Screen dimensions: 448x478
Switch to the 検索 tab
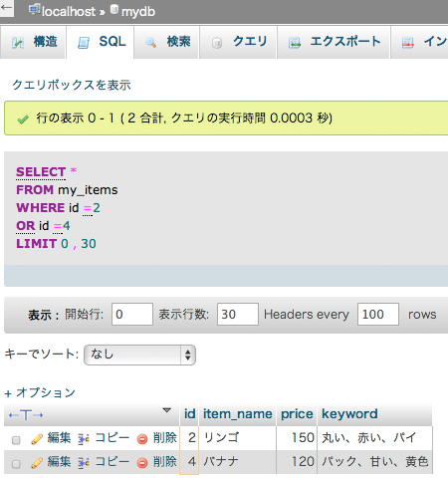[166, 42]
